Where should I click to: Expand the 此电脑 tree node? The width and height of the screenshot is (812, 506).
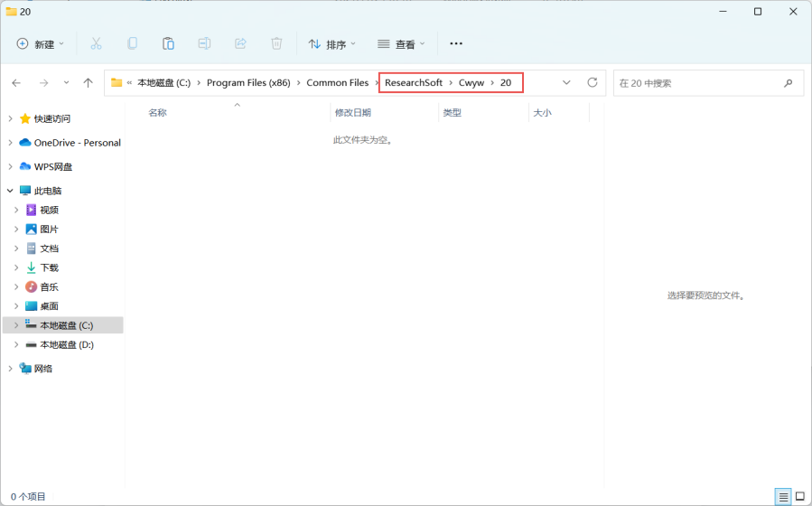pyautogui.click(x=10, y=191)
